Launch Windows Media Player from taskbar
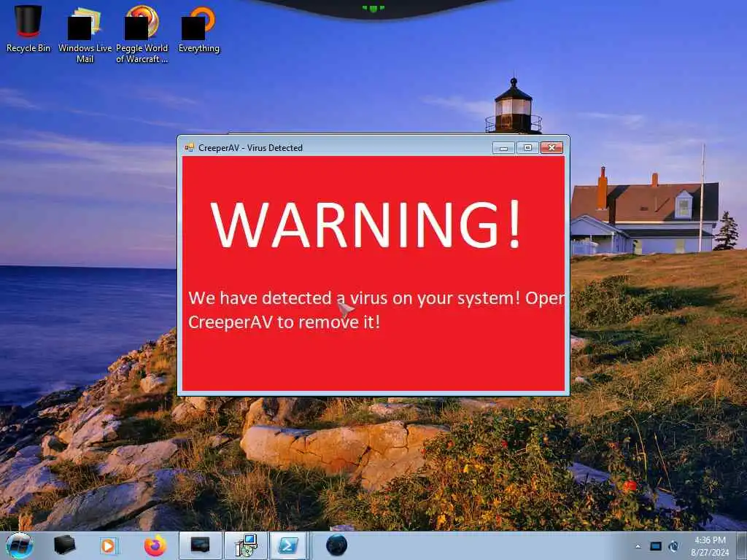The width and height of the screenshot is (747, 560). 109,545
